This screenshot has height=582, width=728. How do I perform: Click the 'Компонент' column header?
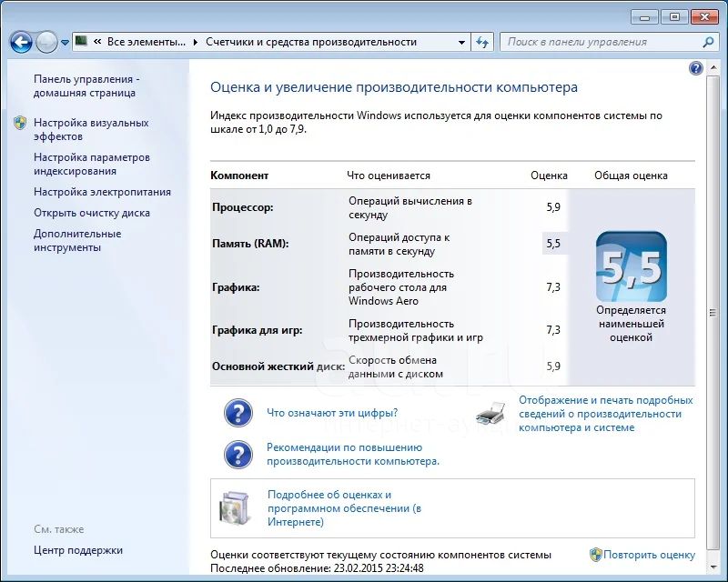click(x=239, y=176)
